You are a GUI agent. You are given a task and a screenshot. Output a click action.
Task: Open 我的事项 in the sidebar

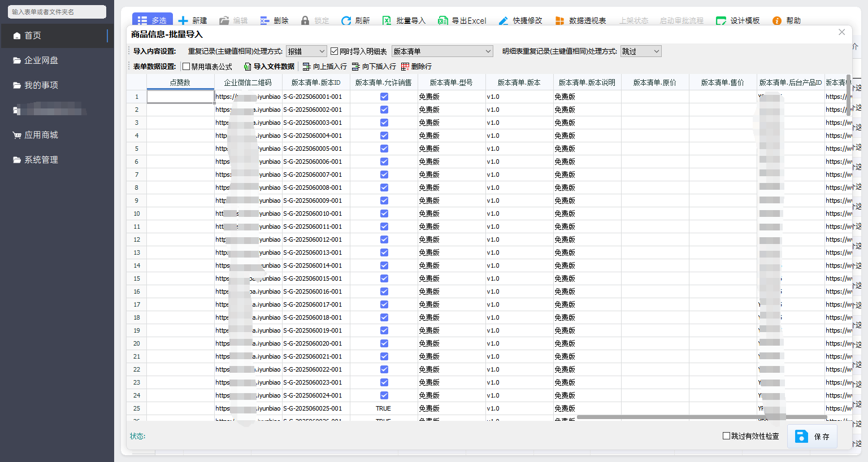tap(57, 85)
